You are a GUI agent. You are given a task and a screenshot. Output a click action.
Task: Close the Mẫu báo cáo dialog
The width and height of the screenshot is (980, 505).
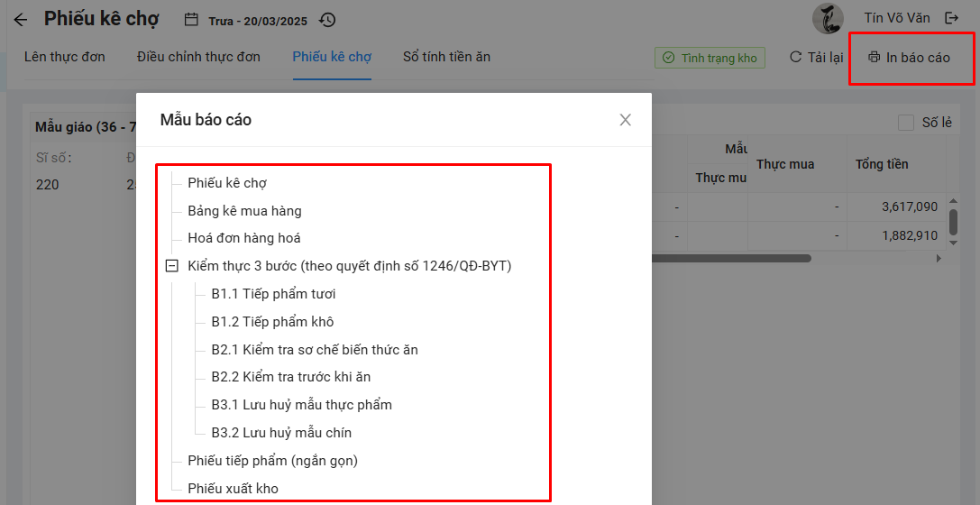tap(625, 120)
